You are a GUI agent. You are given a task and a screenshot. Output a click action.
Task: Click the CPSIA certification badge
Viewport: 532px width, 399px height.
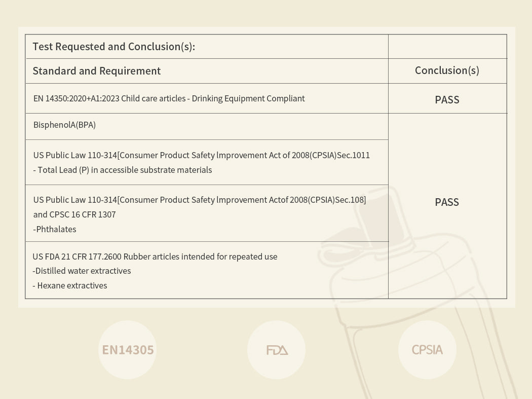pyautogui.click(x=427, y=350)
